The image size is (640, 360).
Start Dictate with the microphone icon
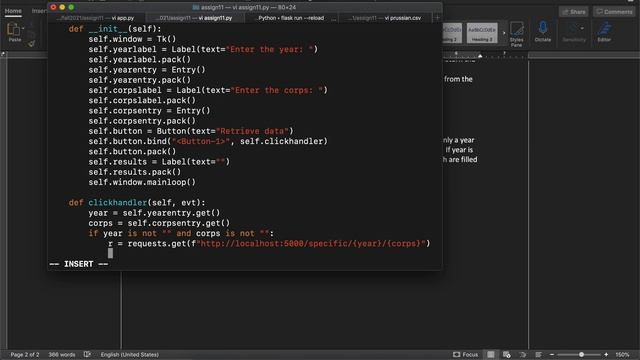(543, 32)
